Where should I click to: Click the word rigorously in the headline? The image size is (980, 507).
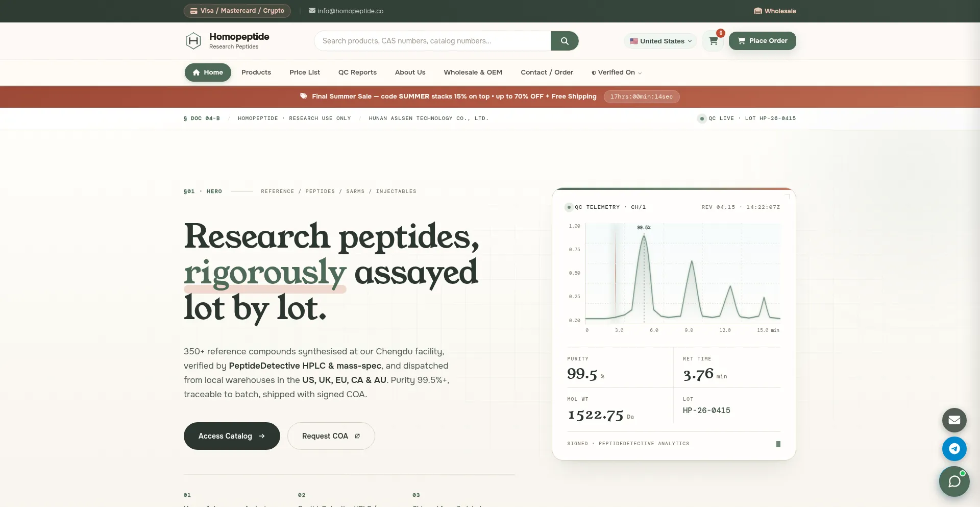265,273
